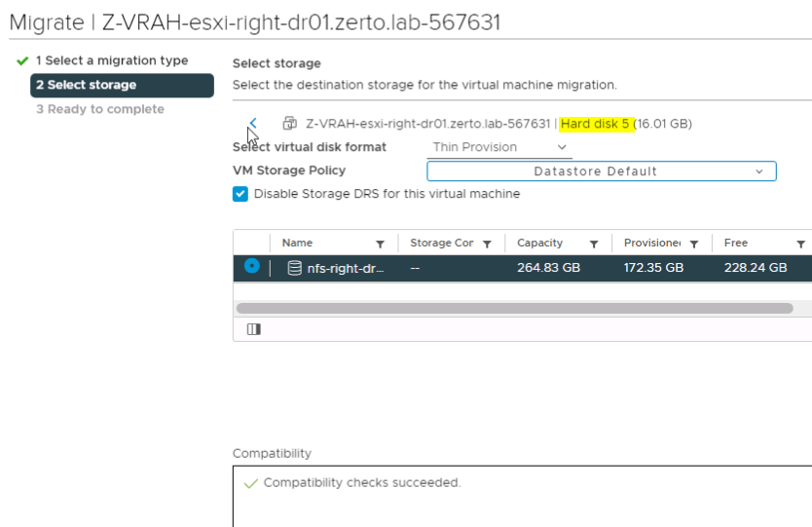Open the Name column filter icon
The height and width of the screenshot is (527, 812).
(x=380, y=244)
